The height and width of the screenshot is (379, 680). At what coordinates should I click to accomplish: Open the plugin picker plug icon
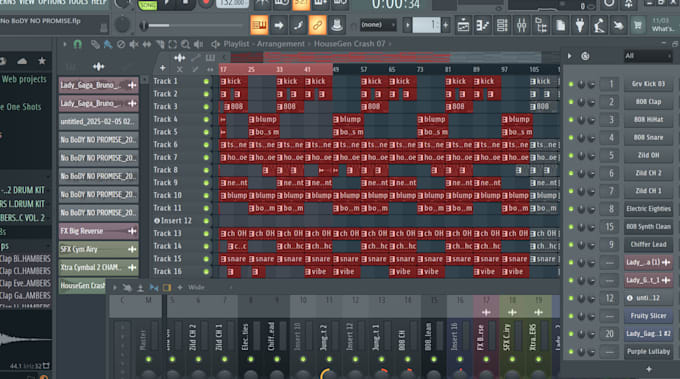coord(580,26)
